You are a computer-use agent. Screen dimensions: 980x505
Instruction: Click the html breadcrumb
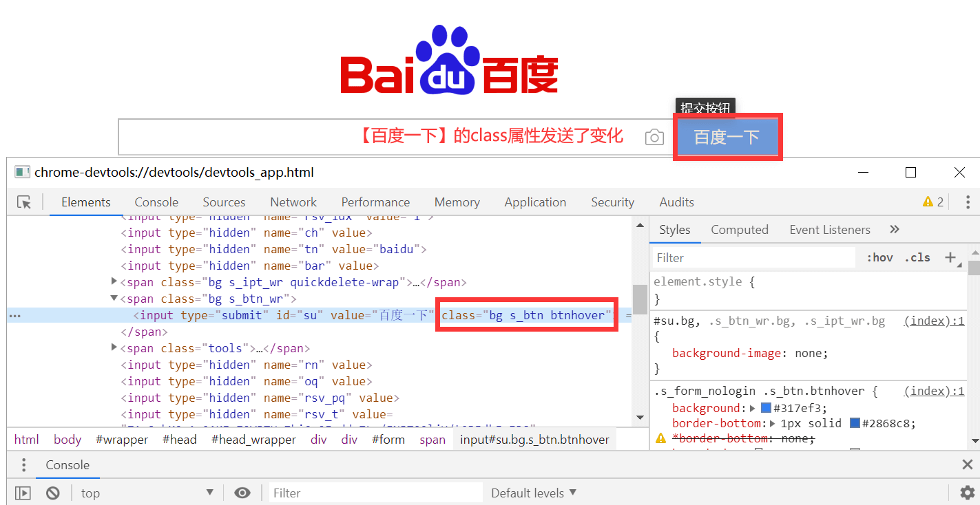click(x=27, y=440)
